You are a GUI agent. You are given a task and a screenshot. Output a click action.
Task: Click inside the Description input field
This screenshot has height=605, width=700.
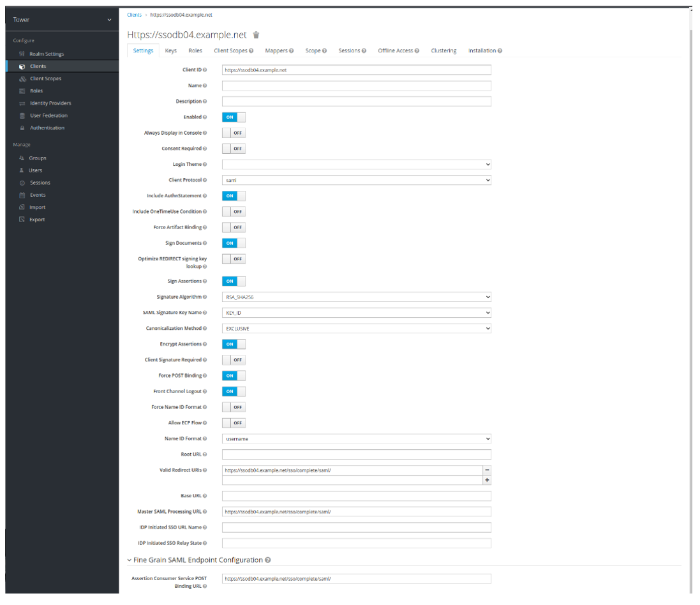click(x=356, y=101)
